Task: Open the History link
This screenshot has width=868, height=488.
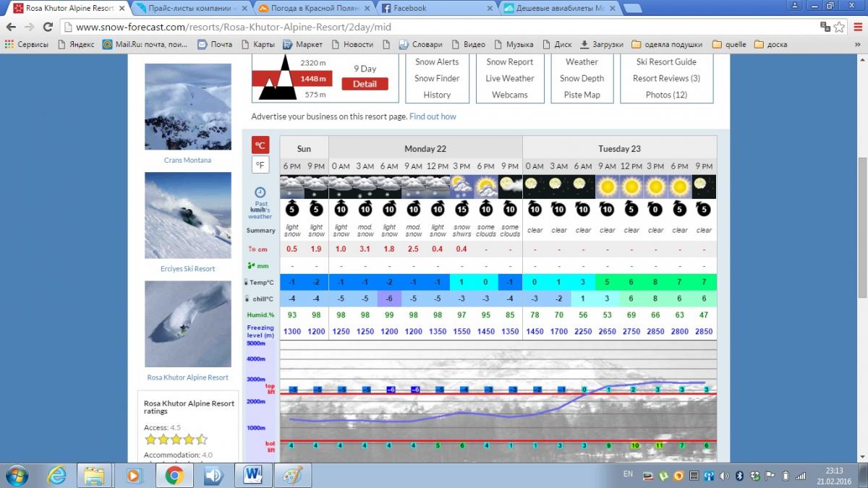Action: tap(437, 95)
